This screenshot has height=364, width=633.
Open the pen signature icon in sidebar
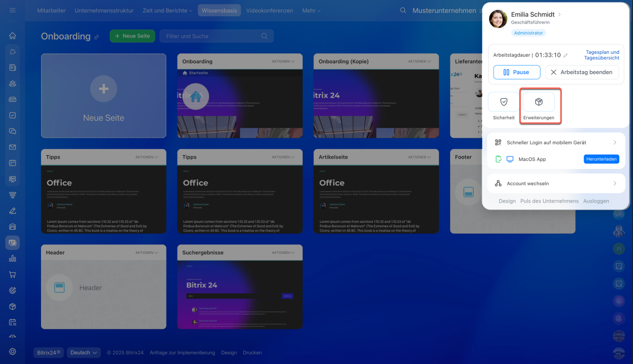coord(12,211)
